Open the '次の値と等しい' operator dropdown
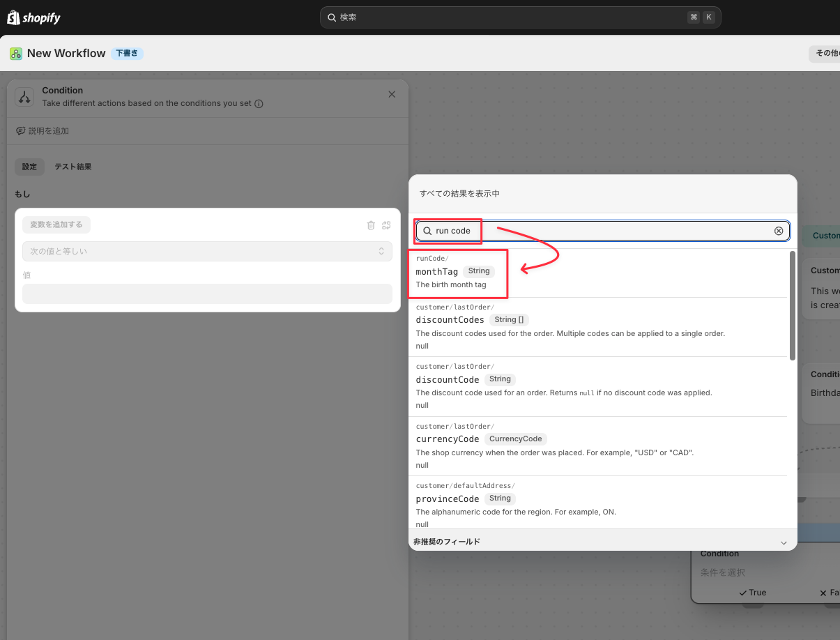This screenshot has width=840, height=640. tap(207, 251)
